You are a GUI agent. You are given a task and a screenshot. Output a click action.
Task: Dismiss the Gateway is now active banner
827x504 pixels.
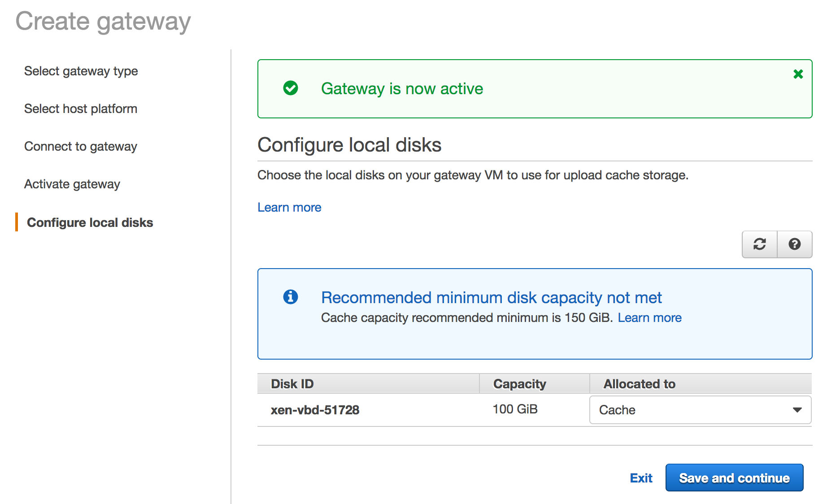point(798,74)
